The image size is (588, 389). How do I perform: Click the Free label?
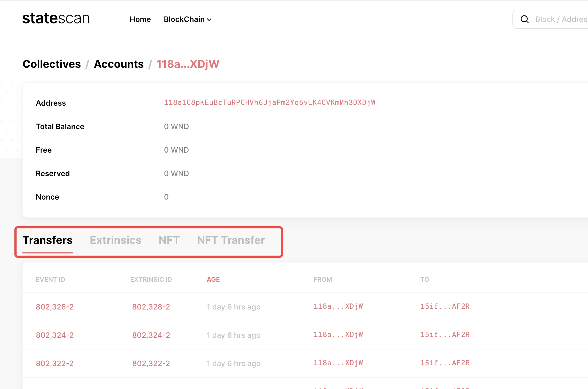(44, 150)
